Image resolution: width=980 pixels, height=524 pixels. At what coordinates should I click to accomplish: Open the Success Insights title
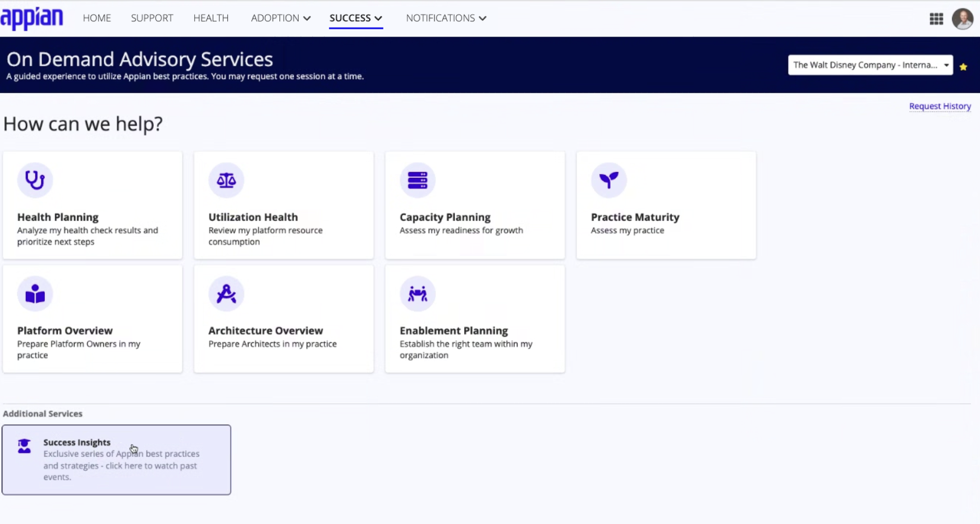point(77,442)
